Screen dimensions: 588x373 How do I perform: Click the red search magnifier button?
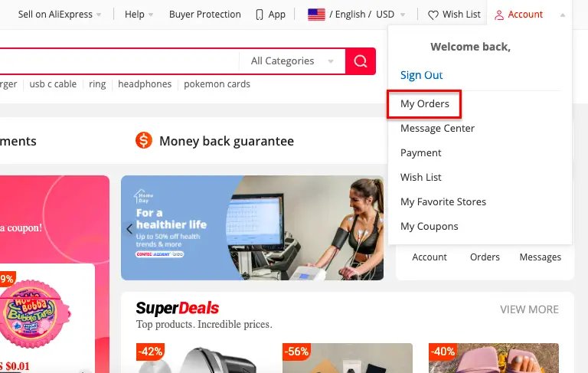point(361,61)
